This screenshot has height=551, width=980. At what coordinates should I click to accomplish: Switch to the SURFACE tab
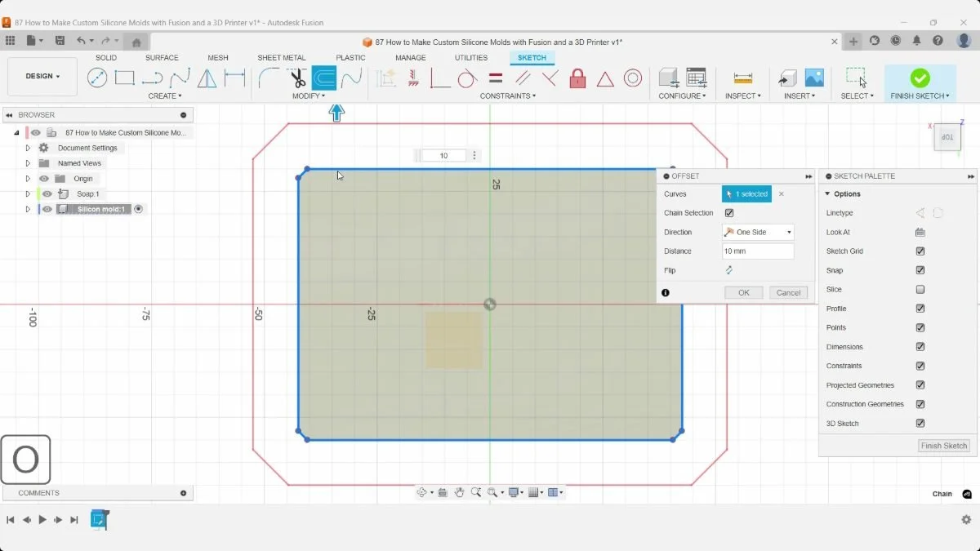tap(162, 58)
